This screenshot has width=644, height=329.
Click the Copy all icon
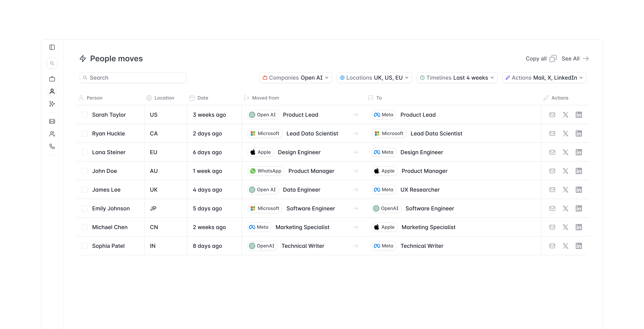click(553, 59)
